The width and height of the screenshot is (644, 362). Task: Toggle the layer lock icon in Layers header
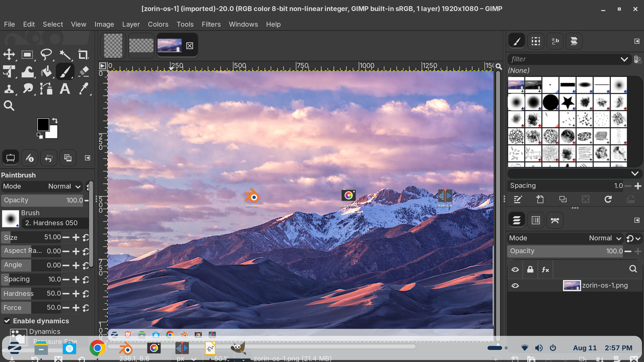(530, 270)
